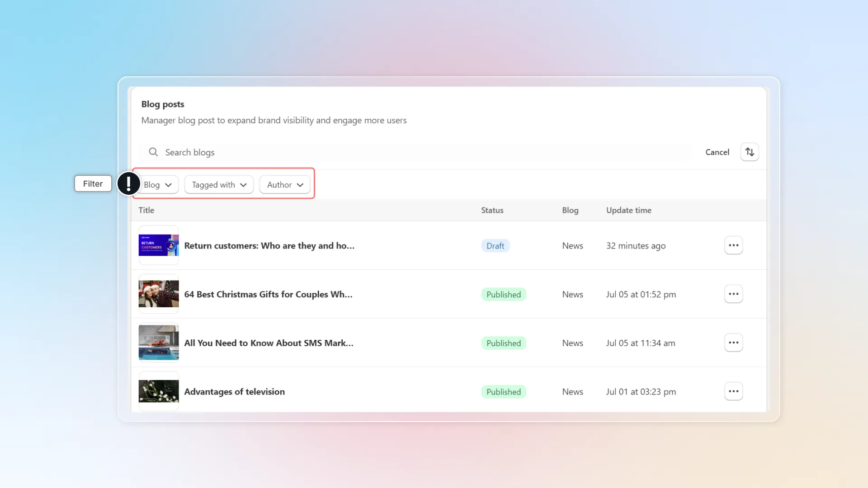Expand the Author filter dropdown
The image size is (868, 488).
pyautogui.click(x=285, y=185)
